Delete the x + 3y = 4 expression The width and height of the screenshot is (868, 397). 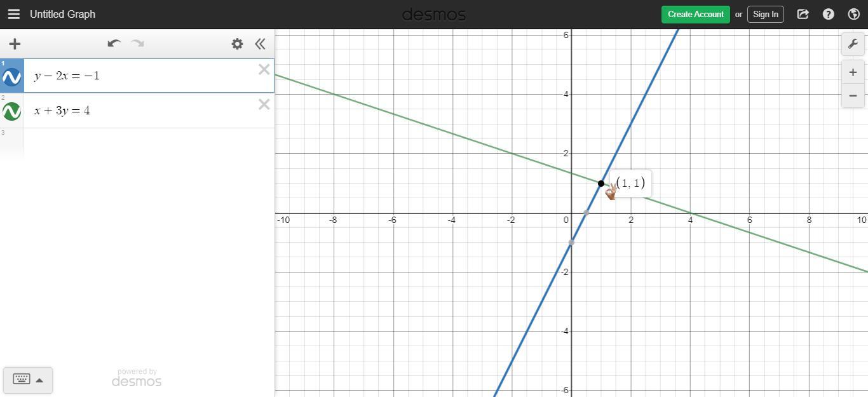[264, 104]
